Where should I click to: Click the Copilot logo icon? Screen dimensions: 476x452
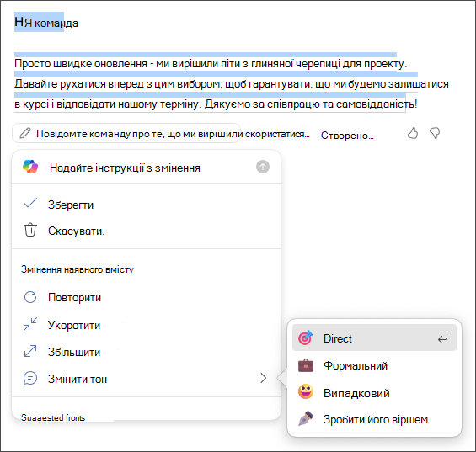click(30, 167)
